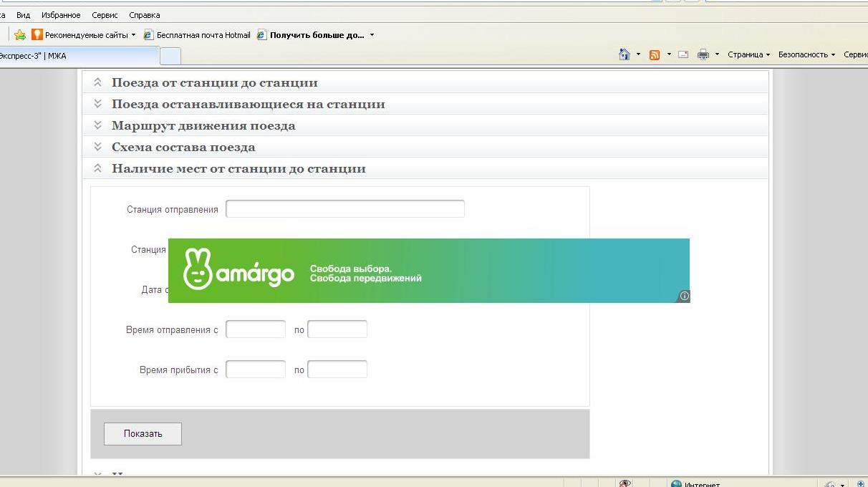Click the amárgo rabbit logo

click(198, 269)
